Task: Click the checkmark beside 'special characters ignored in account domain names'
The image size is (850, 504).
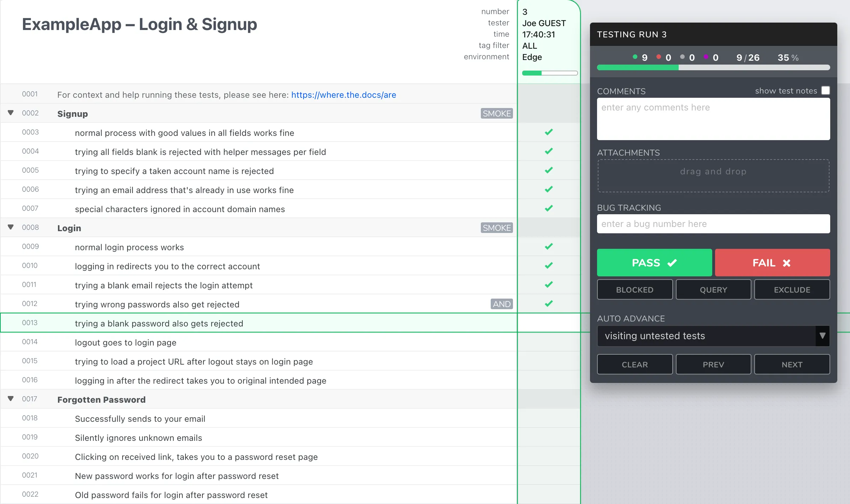Action: pyautogui.click(x=549, y=208)
